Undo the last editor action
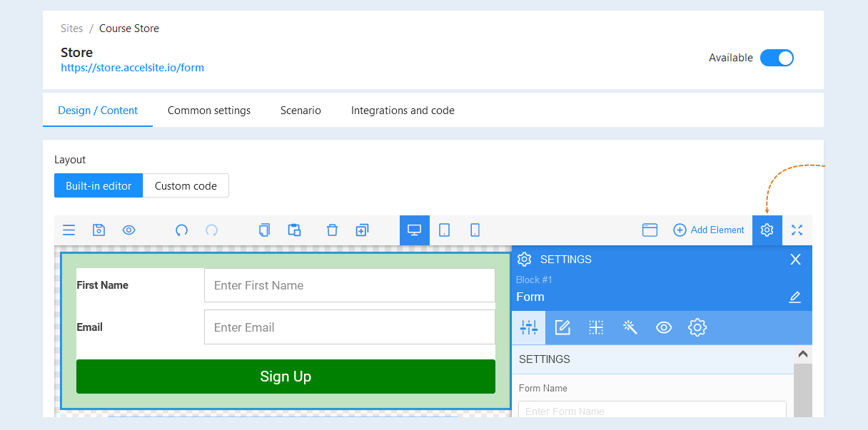 pyautogui.click(x=181, y=230)
